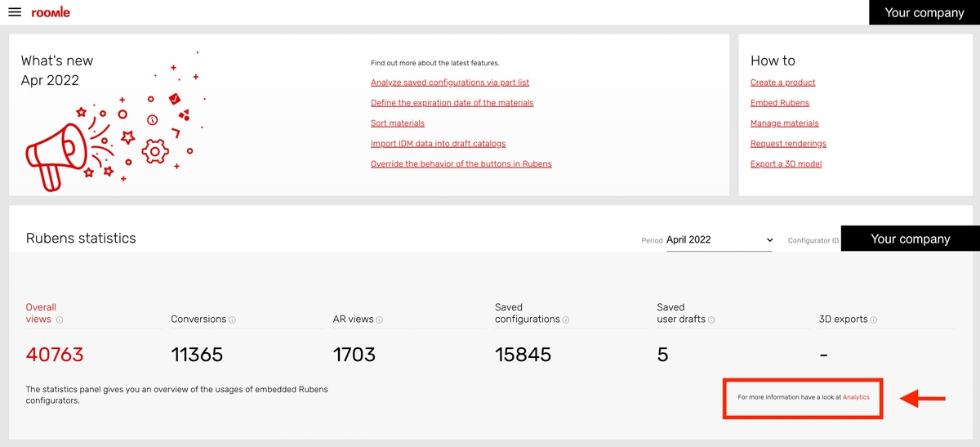Click the 15845 saved configurations value
This screenshot has height=447, width=980.
click(x=523, y=355)
